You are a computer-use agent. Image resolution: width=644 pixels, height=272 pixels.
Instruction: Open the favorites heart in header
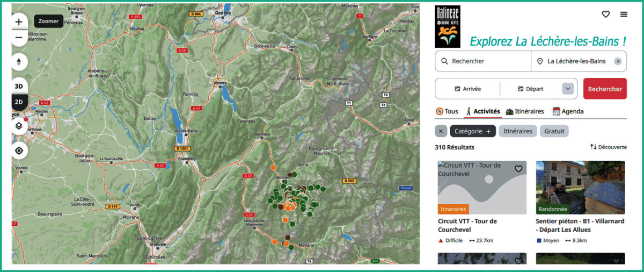coord(605,15)
